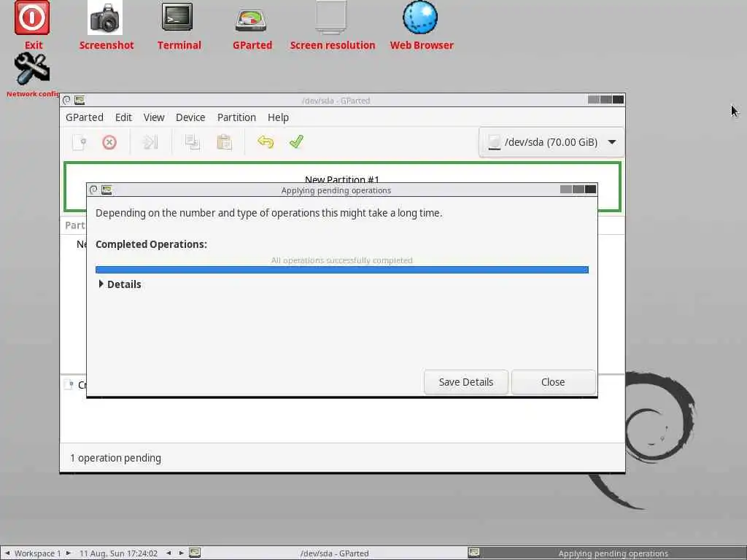
Task: Launch the GParted desktop icon
Action: pyautogui.click(x=251, y=21)
